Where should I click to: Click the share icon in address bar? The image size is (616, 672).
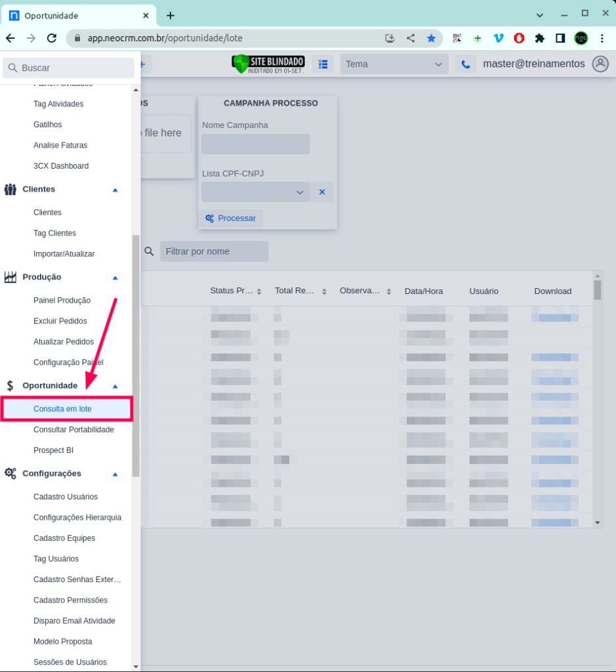[x=411, y=38]
